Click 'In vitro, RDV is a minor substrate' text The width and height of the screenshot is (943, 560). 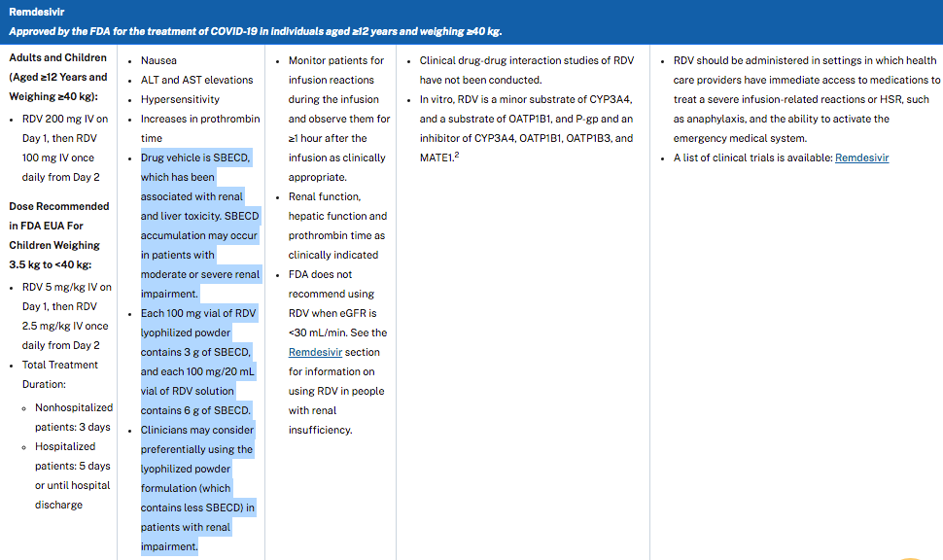pos(503,99)
